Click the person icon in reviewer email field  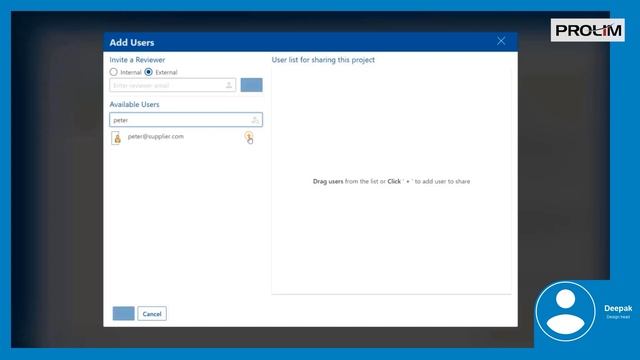tap(229, 85)
